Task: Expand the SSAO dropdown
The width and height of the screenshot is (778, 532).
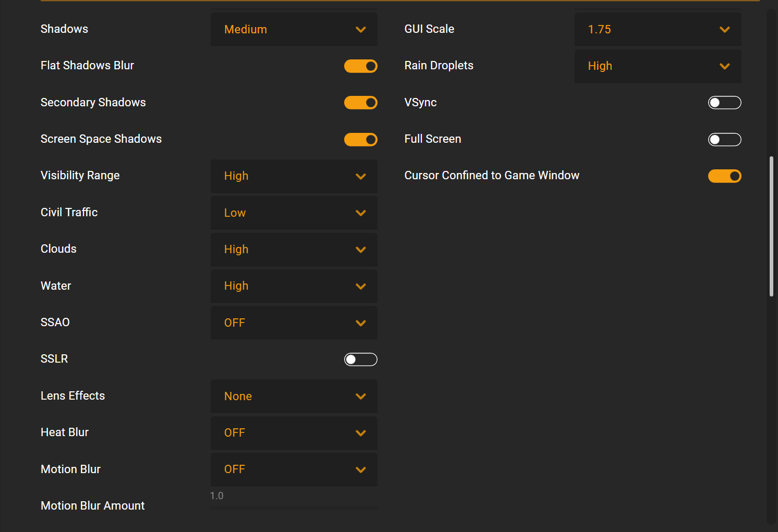Action: pos(294,323)
